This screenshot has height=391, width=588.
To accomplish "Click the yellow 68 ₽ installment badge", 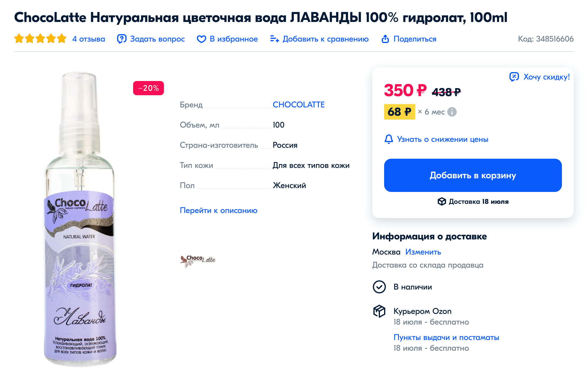I will (x=400, y=112).
